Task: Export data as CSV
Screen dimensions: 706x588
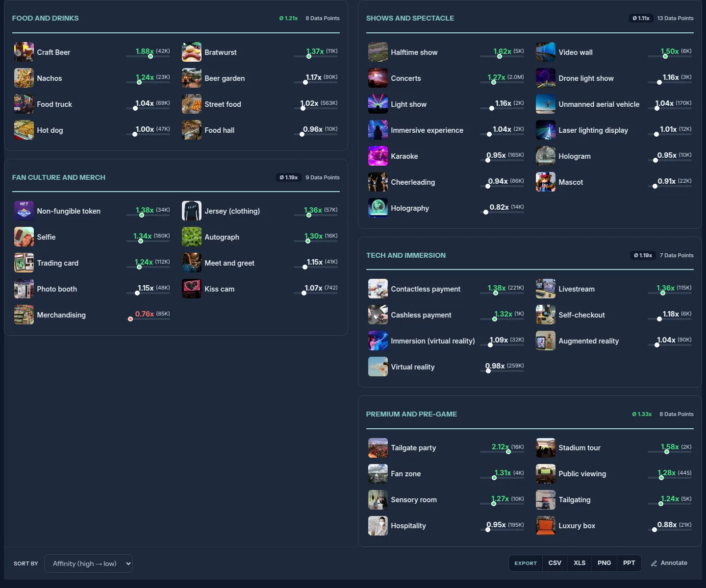Action: point(555,563)
